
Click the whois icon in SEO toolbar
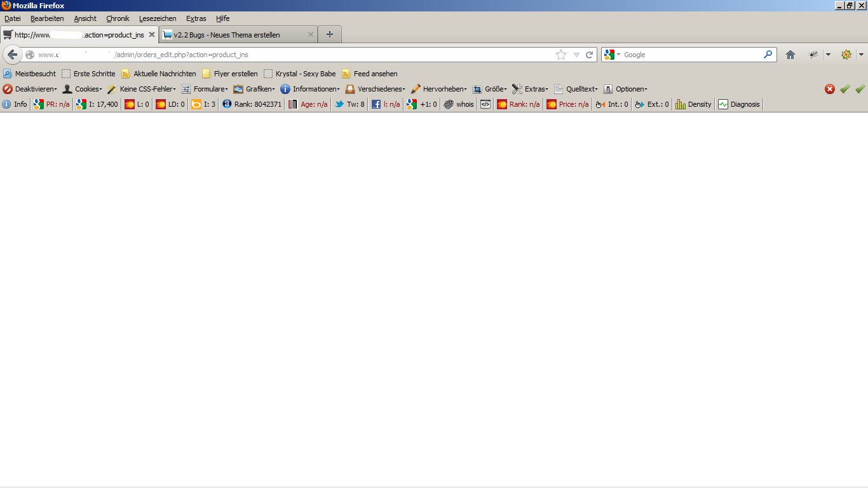coord(459,104)
